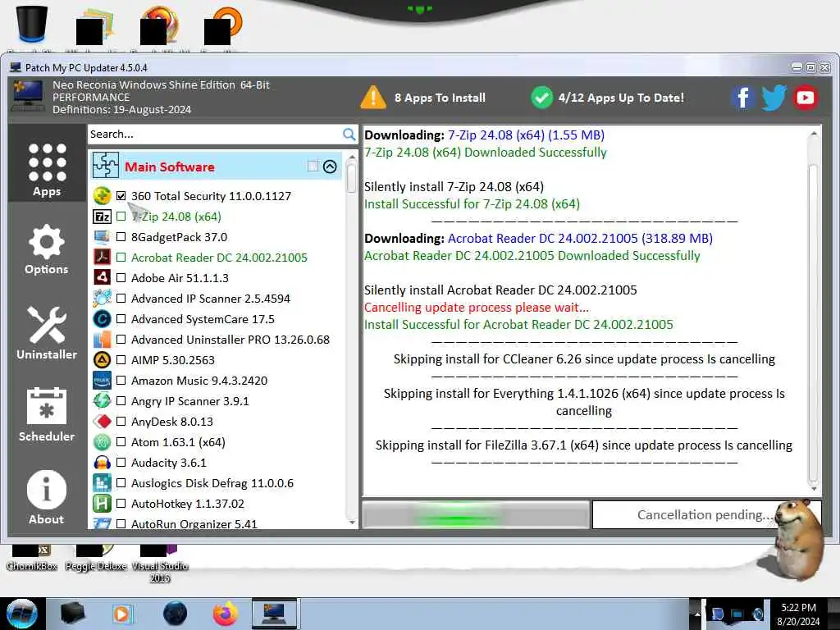
Task: Click the AutoHotkey H icon
Action: tap(102, 504)
